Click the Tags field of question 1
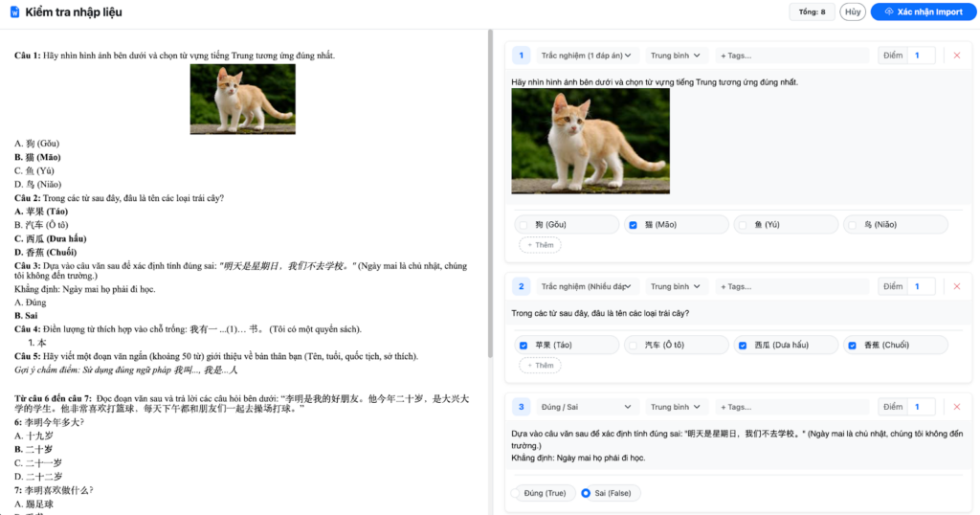980x515 pixels. pyautogui.click(x=791, y=56)
